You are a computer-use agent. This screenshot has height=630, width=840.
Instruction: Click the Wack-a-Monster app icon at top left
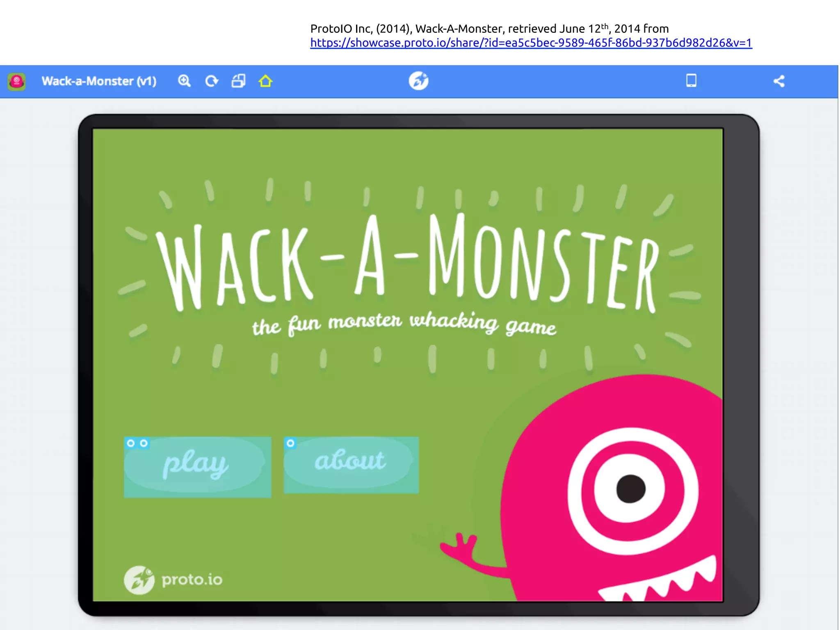[x=17, y=81]
